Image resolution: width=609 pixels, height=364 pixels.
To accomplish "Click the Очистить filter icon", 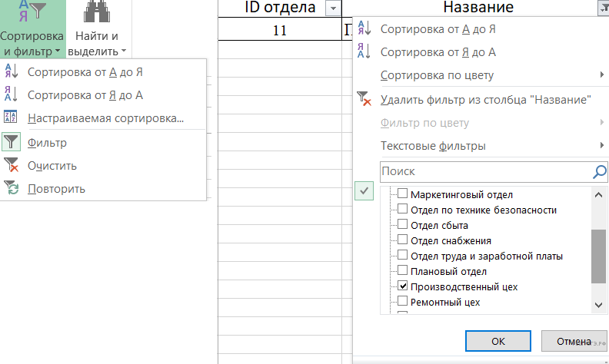I will (x=12, y=166).
